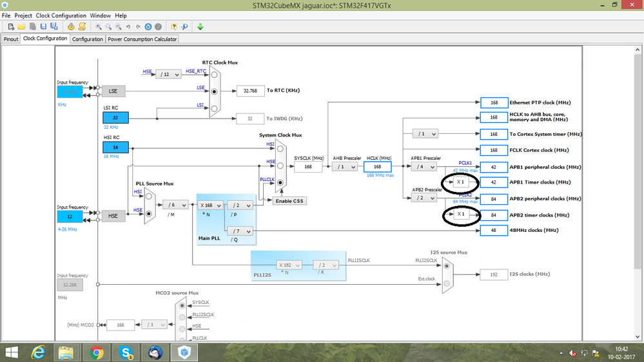Screen dimensions: 644x362
Task: Open a project with the folder icon
Action: pos(22,26)
